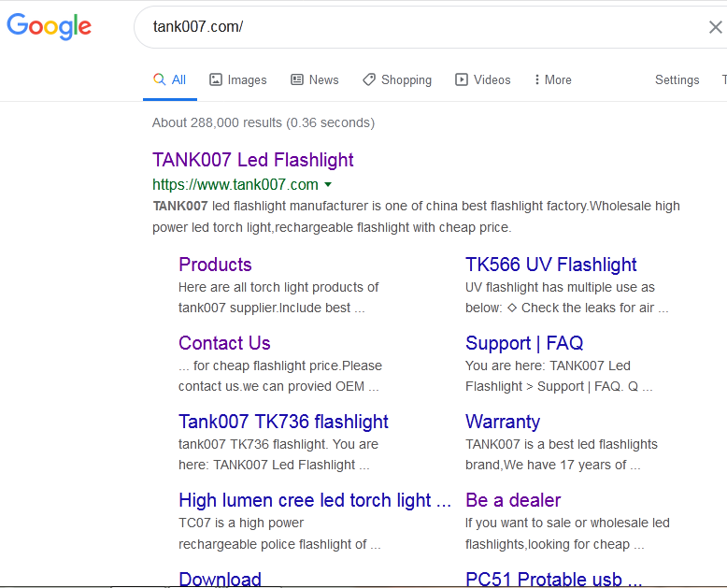Click the green https://www.tank007.com URL

click(x=235, y=184)
